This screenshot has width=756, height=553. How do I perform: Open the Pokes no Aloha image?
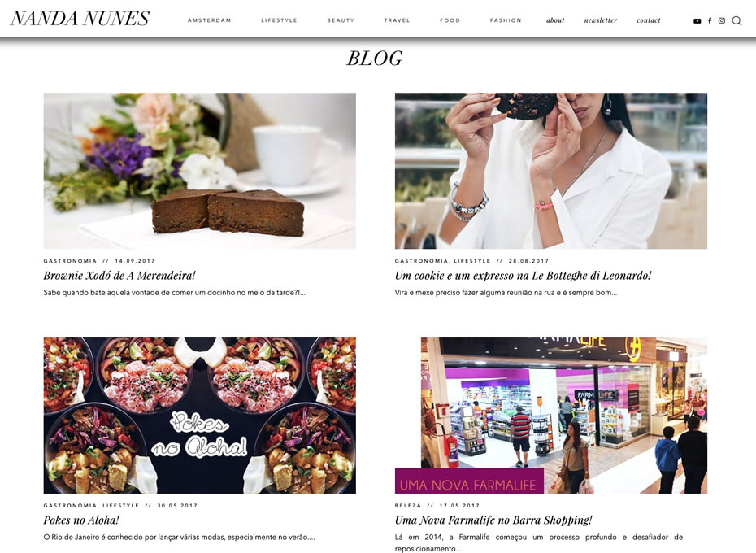click(x=200, y=416)
